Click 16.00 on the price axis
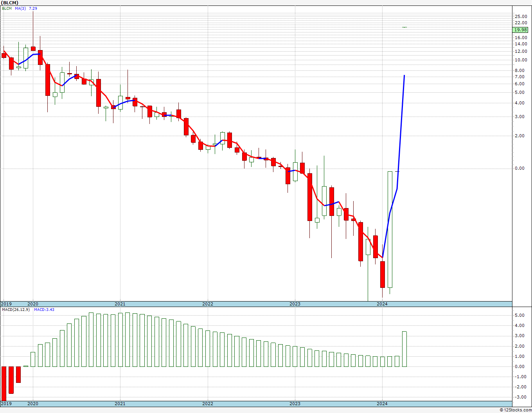532x413 pixels. (x=521, y=38)
